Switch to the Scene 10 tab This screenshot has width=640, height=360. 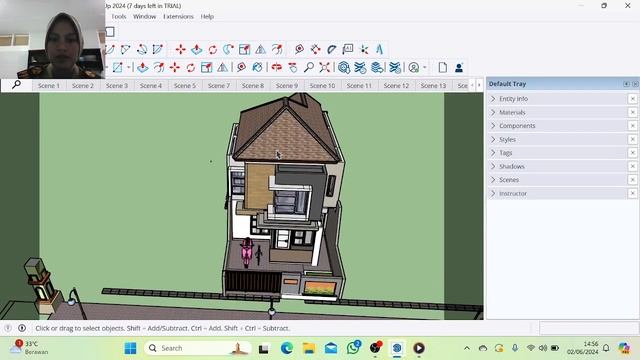[x=322, y=85]
